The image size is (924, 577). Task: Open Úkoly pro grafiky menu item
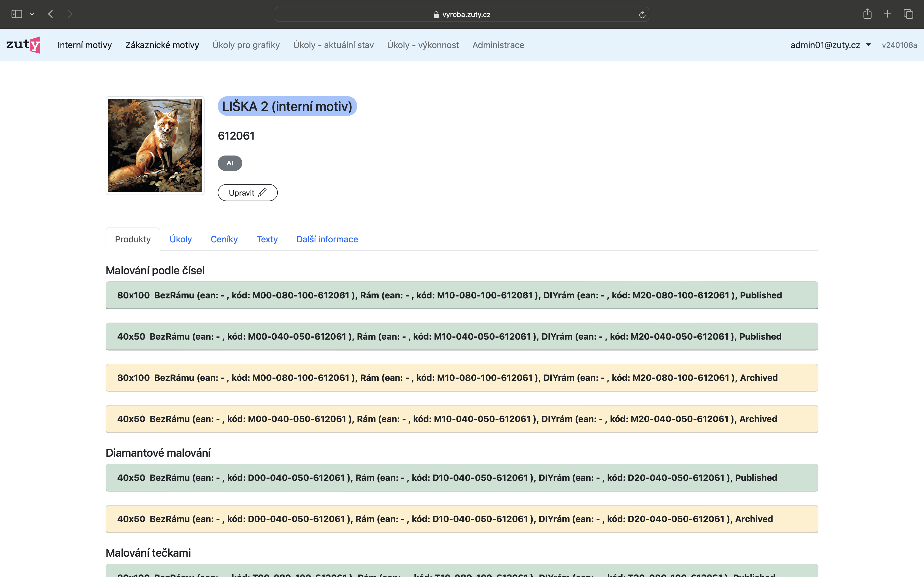(x=246, y=45)
